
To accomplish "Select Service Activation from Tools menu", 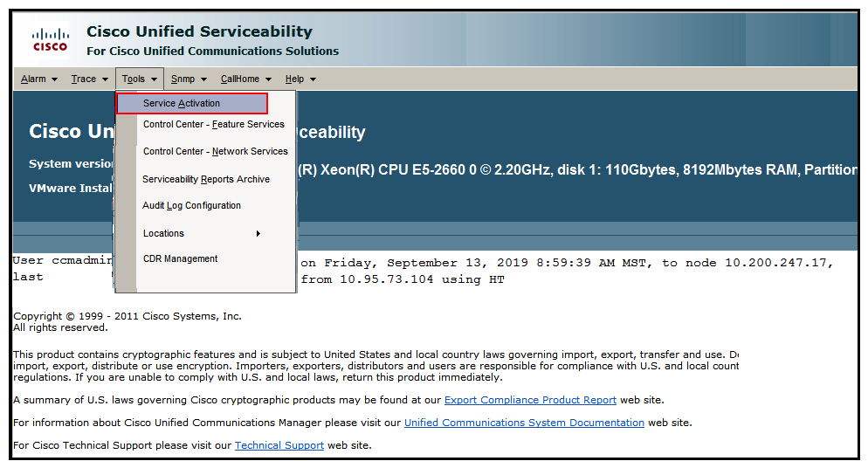I will pyautogui.click(x=192, y=103).
